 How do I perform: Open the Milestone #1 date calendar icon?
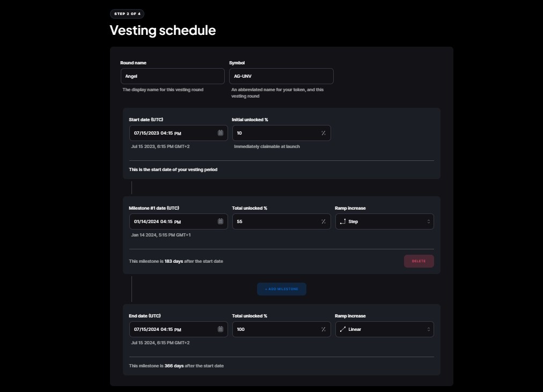pyautogui.click(x=220, y=221)
